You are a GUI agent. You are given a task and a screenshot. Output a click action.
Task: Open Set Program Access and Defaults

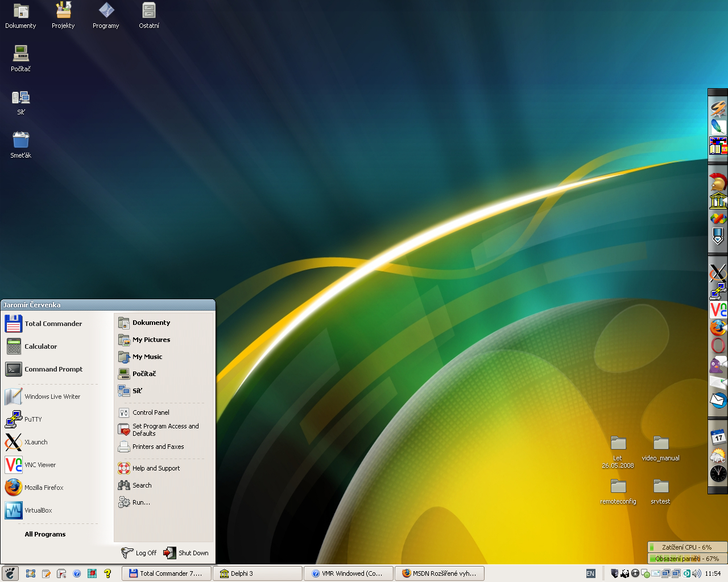tap(163, 430)
